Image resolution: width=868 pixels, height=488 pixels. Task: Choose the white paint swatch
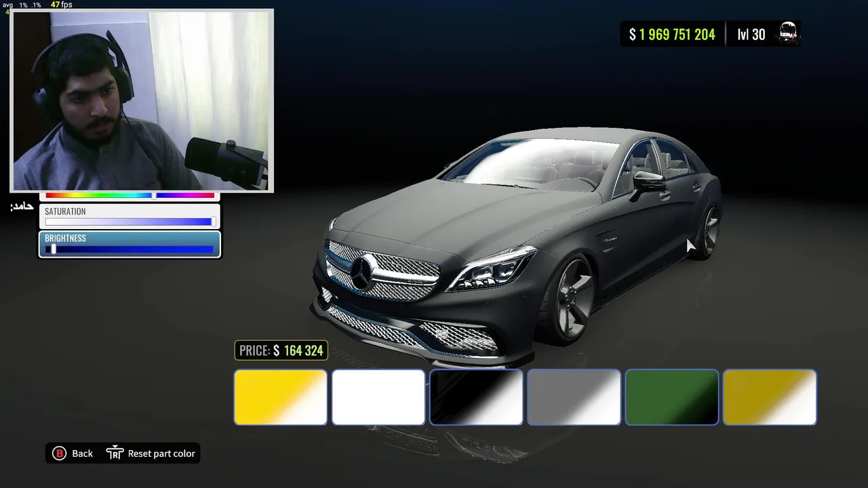point(378,397)
